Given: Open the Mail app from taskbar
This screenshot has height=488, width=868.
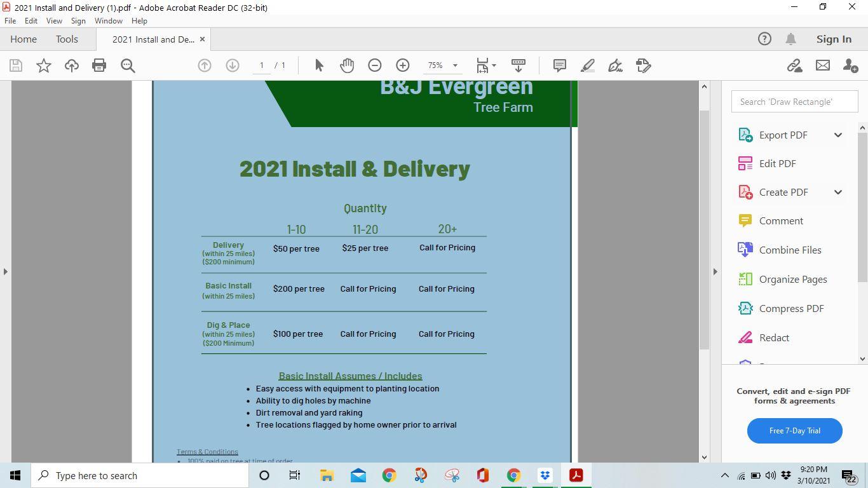Looking at the screenshot, I should 358,475.
